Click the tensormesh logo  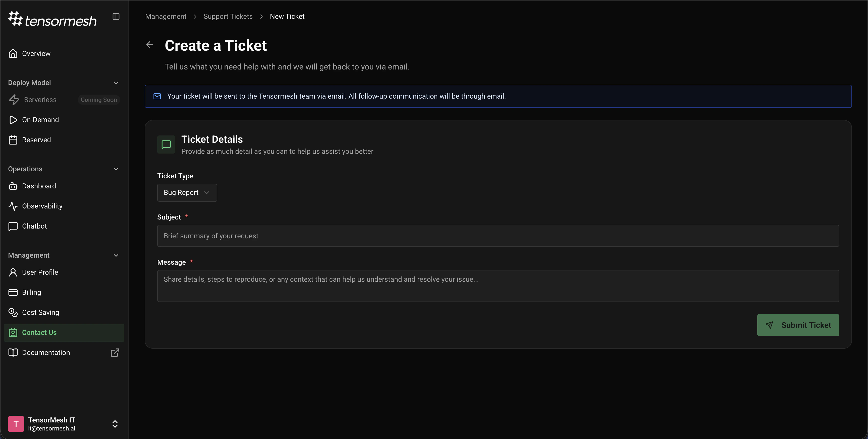[52, 19]
